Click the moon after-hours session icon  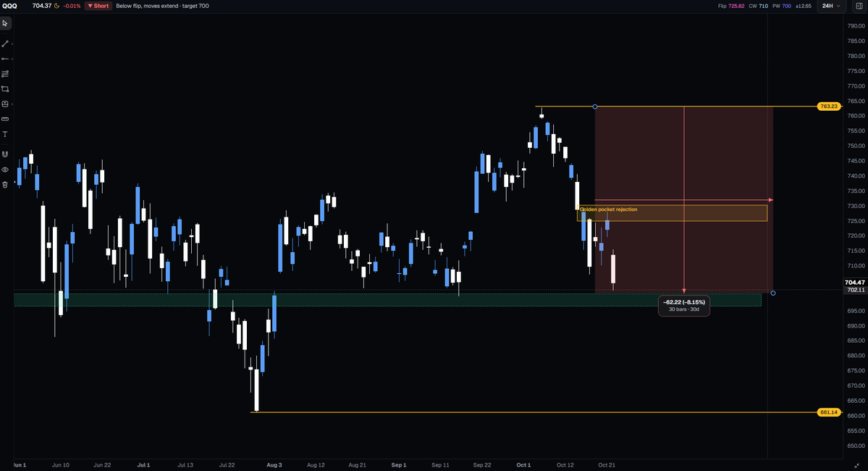click(x=56, y=6)
